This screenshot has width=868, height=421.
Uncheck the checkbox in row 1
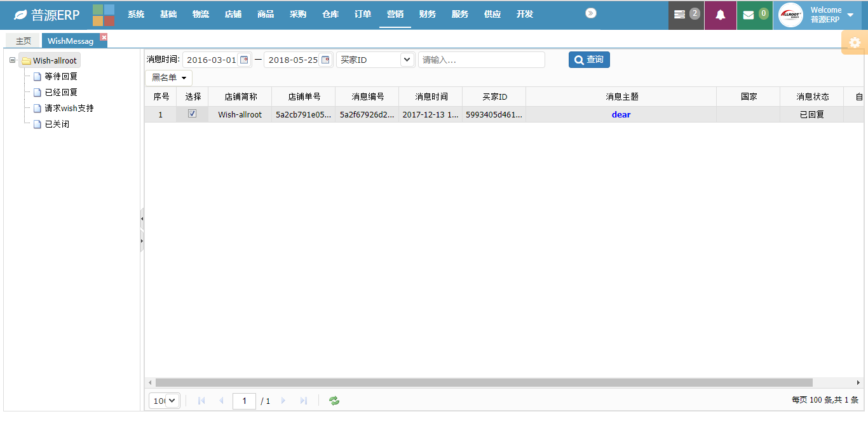[x=193, y=114]
